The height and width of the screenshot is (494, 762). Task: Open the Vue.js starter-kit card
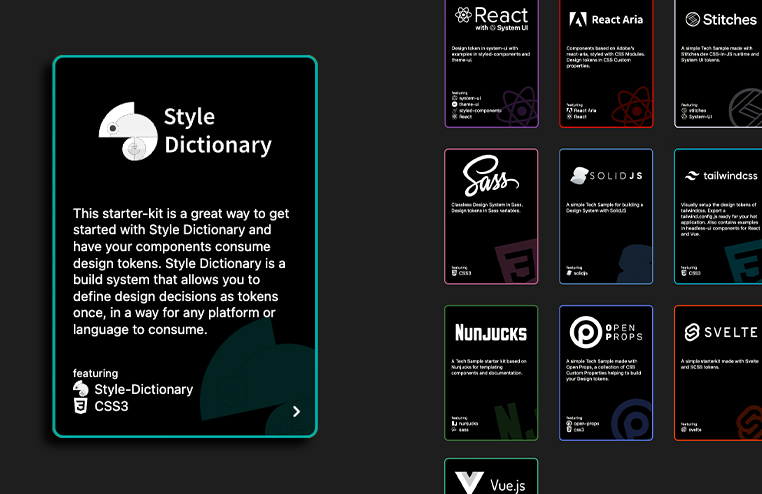click(x=491, y=477)
